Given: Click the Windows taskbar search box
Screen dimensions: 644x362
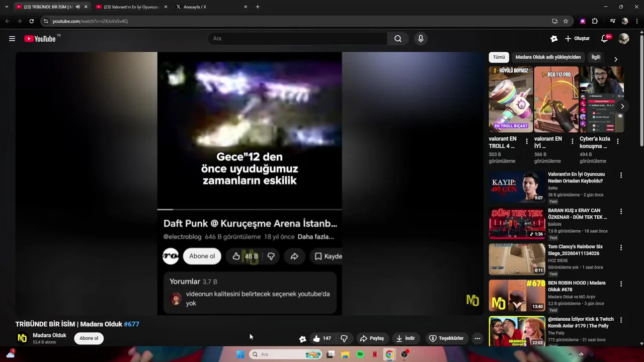Looking at the screenshot, I should click(x=286, y=354).
